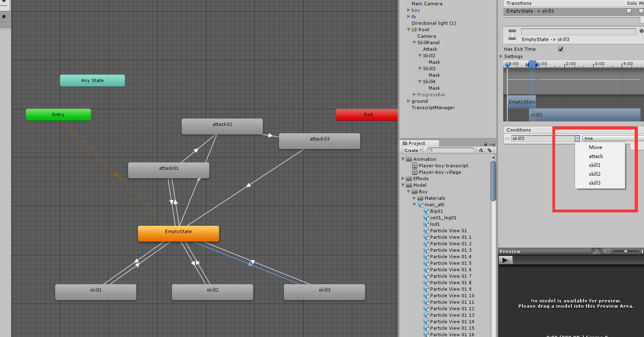Select the skill3 clip bar in timeline

tap(584, 115)
